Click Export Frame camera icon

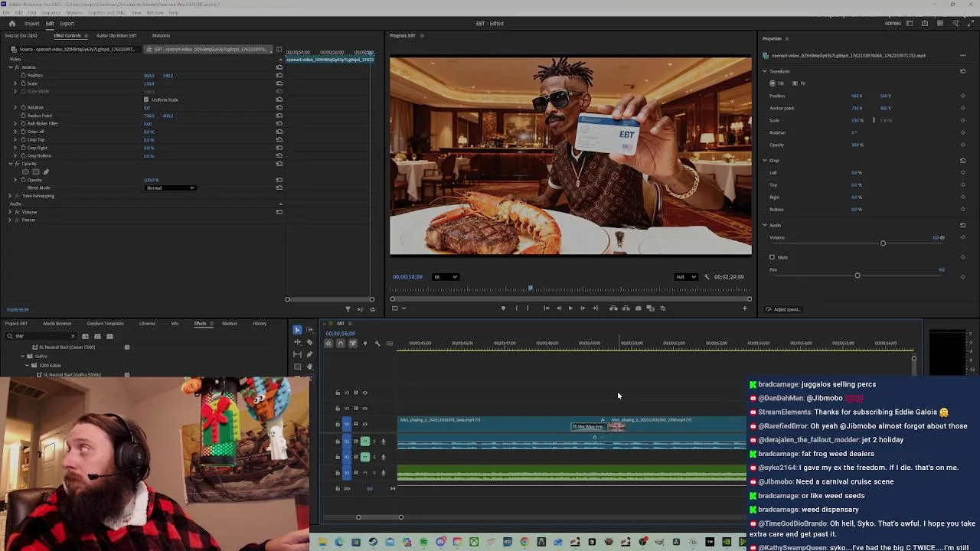click(x=638, y=308)
